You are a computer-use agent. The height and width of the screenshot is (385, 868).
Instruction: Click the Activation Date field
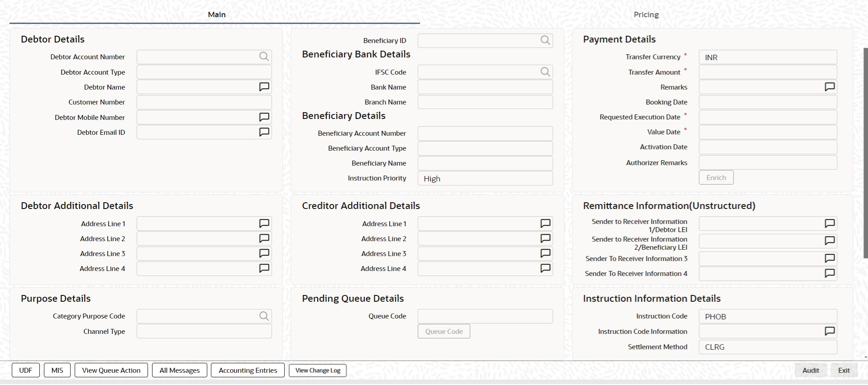click(x=768, y=147)
